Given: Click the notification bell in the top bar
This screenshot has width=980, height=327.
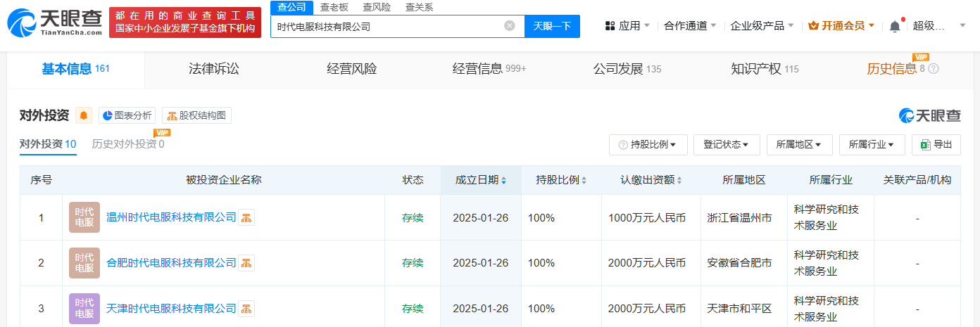Looking at the screenshot, I should pyautogui.click(x=895, y=26).
